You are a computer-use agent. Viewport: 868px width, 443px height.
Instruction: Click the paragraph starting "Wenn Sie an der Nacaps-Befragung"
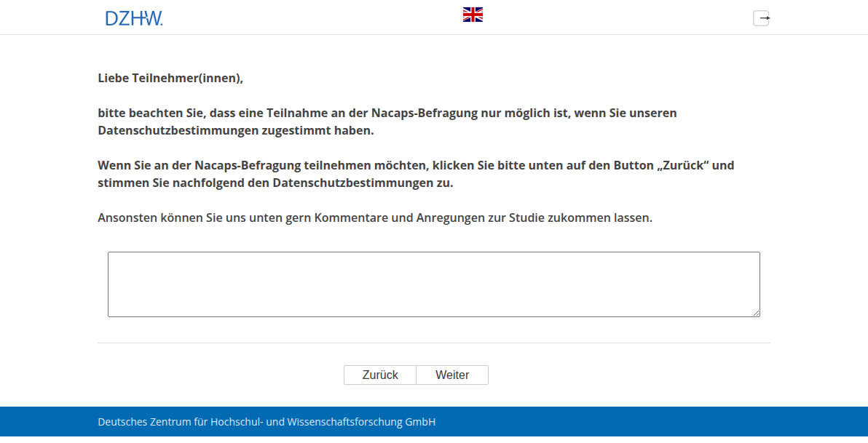[x=416, y=174]
